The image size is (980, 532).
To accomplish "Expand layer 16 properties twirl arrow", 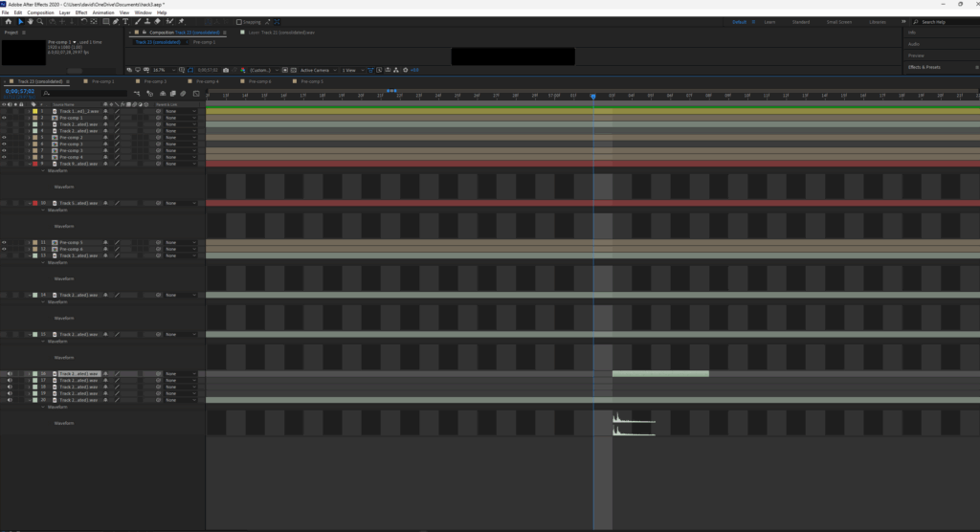I will click(29, 374).
